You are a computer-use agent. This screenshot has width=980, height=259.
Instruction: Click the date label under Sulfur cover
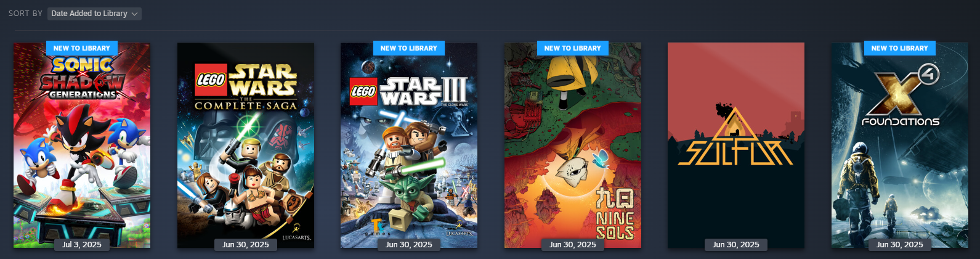pyautogui.click(x=736, y=245)
